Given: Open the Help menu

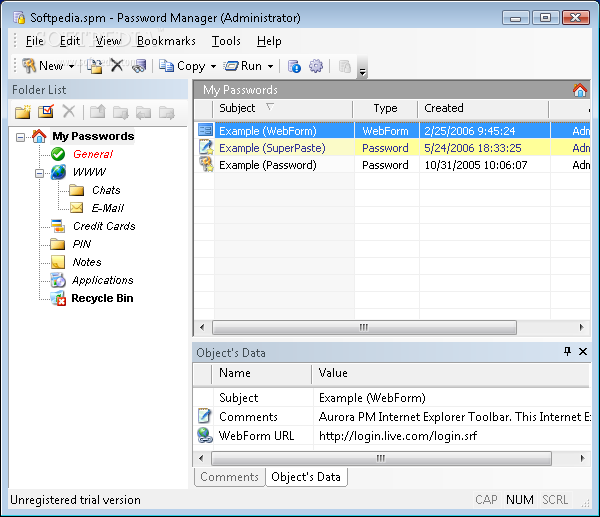Looking at the screenshot, I should [269, 41].
